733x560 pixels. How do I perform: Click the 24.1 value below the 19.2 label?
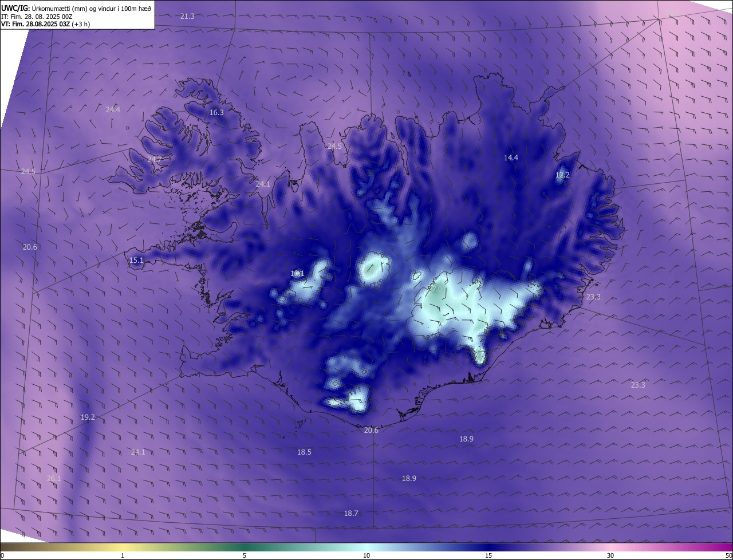(138, 452)
